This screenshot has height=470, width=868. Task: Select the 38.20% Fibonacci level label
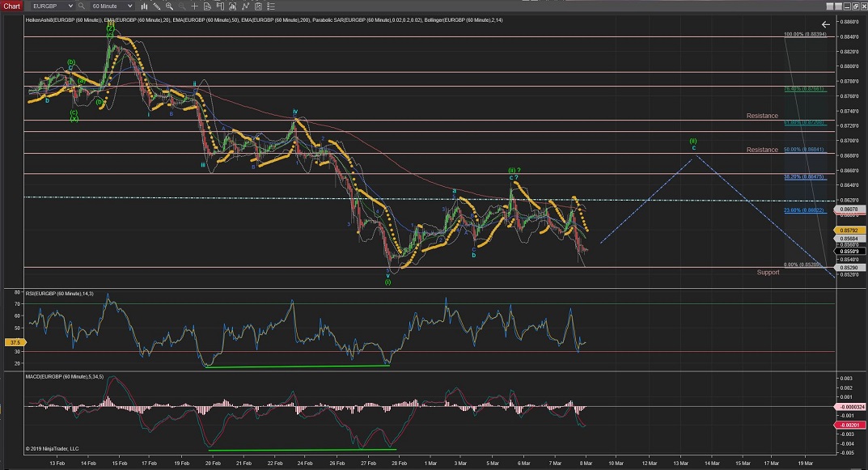tap(804, 176)
